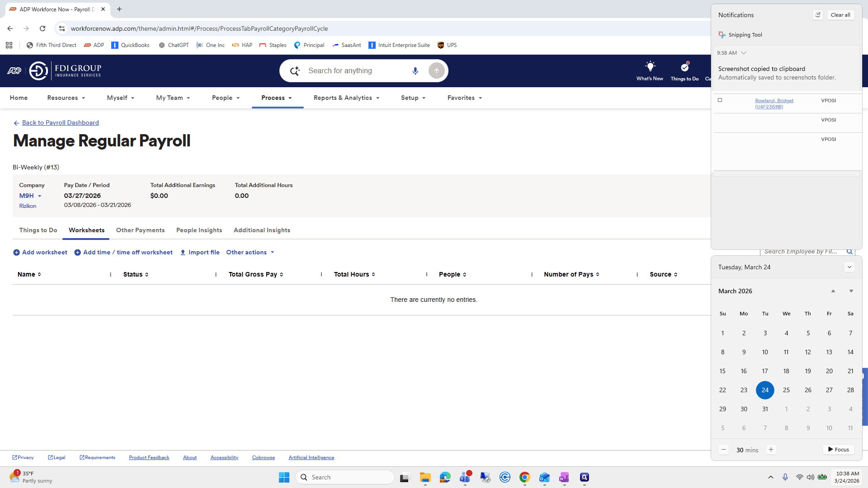Expand Reports & Analytics menu
Screen dimensions: 868x488
tap(347, 98)
